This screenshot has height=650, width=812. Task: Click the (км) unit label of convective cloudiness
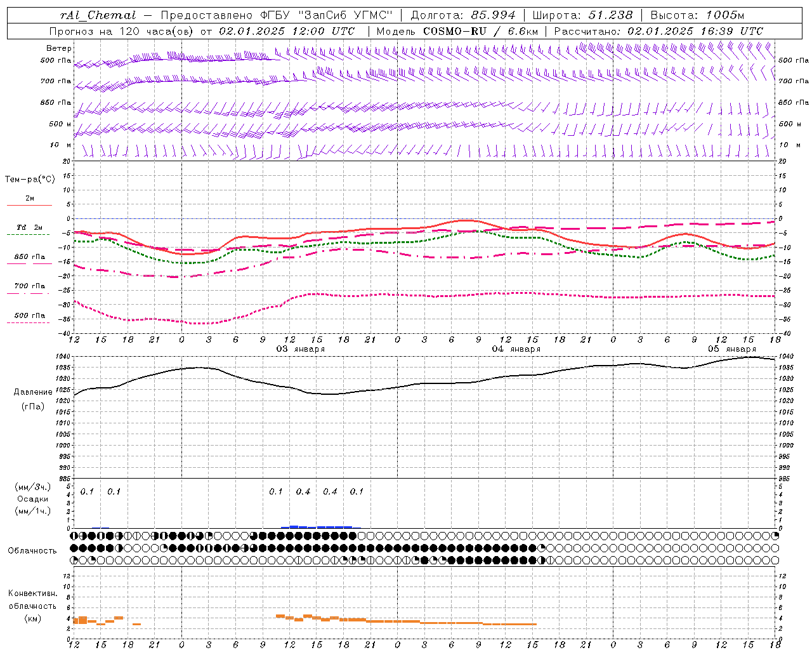tap(32, 618)
